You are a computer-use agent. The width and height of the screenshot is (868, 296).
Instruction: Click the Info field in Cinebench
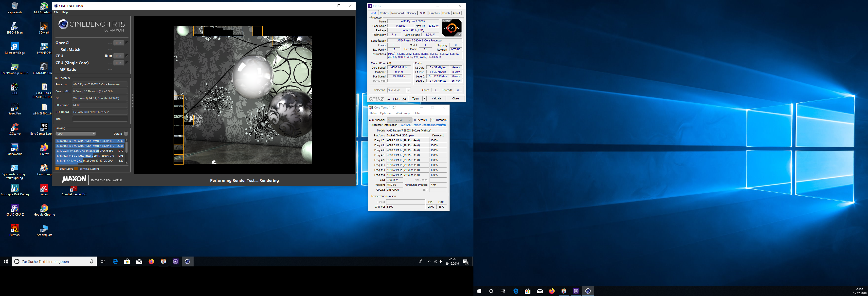pyautogui.click(x=100, y=119)
